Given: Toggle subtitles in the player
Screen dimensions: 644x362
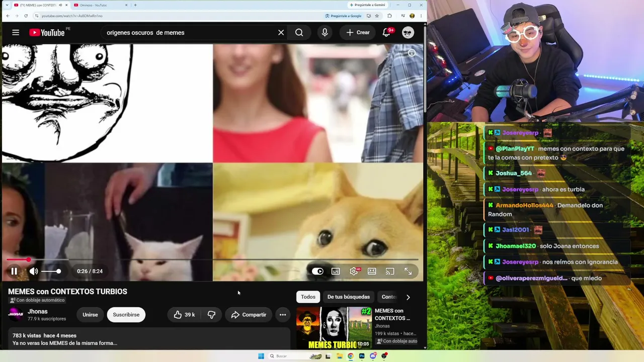Looking at the screenshot, I should tap(336, 271).
